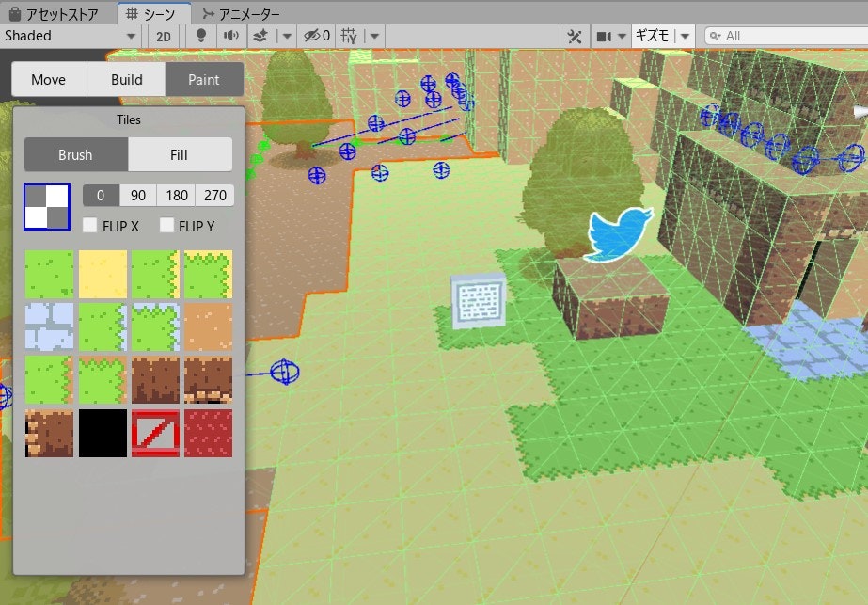Toggle scene effects layers icon
The width and height of the screenshot is (868, 605).
(x=260, y=36)
